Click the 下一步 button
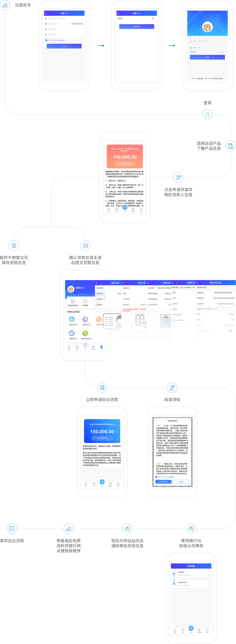236x644 pixels. pyautogui.click(x=64, y=46)
